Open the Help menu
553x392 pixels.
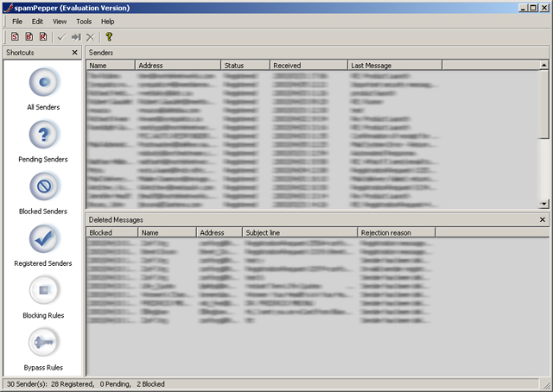pyautogui.click(x=107, y=22)
